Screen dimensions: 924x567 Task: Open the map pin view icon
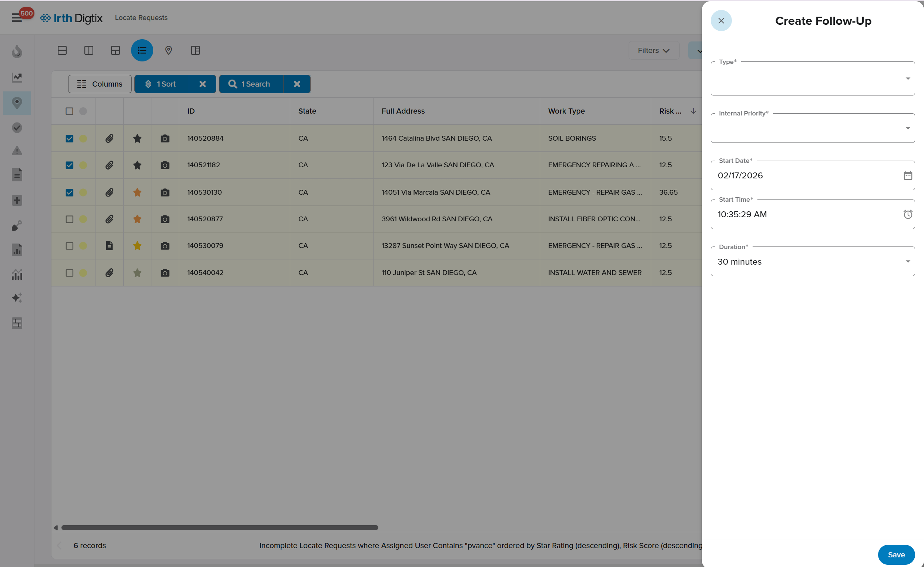(168, 50)
